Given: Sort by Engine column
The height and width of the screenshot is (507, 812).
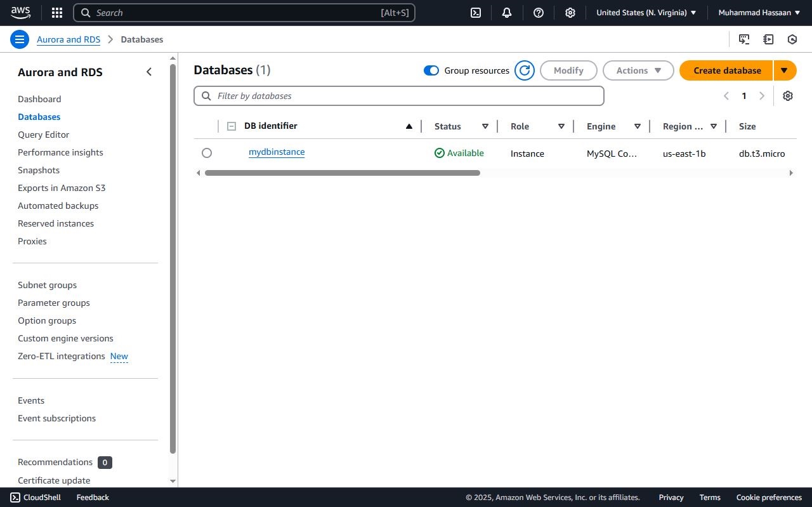Looking at the screenshot, I should coord(638,126).
